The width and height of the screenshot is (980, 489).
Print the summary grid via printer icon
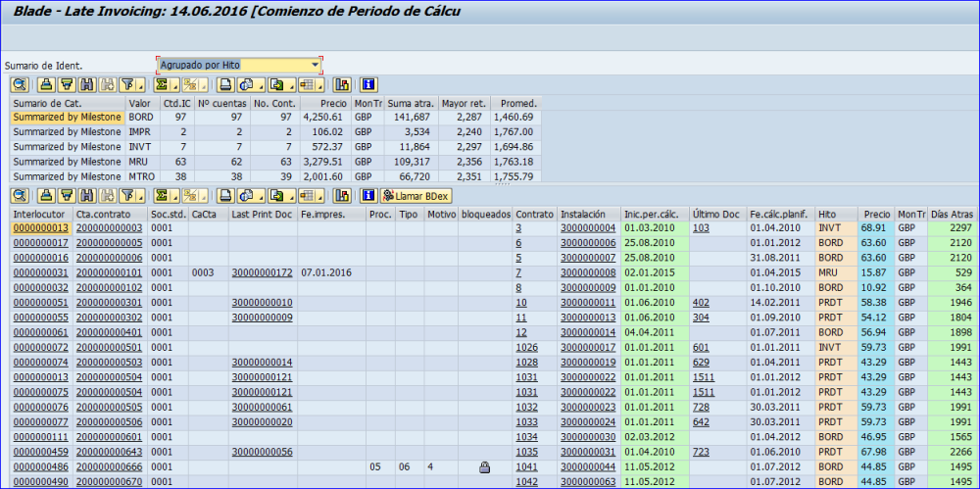click(225, 84)
